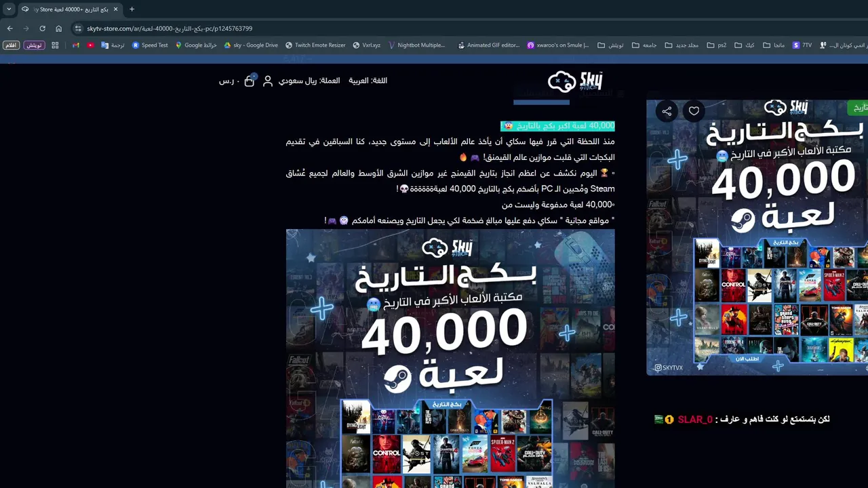Open the افلام tab group
Screen dimensions: 868x488
12,45
